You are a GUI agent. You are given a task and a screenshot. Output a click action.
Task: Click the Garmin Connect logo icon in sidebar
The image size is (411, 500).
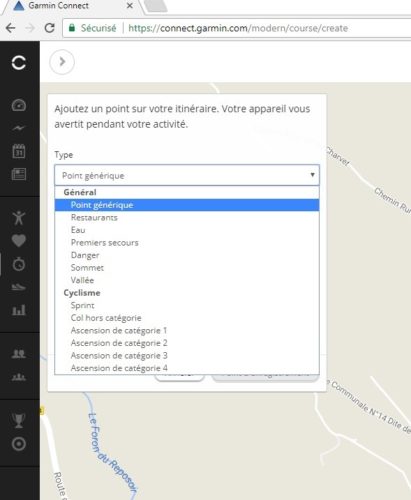[x=19, y=62]
